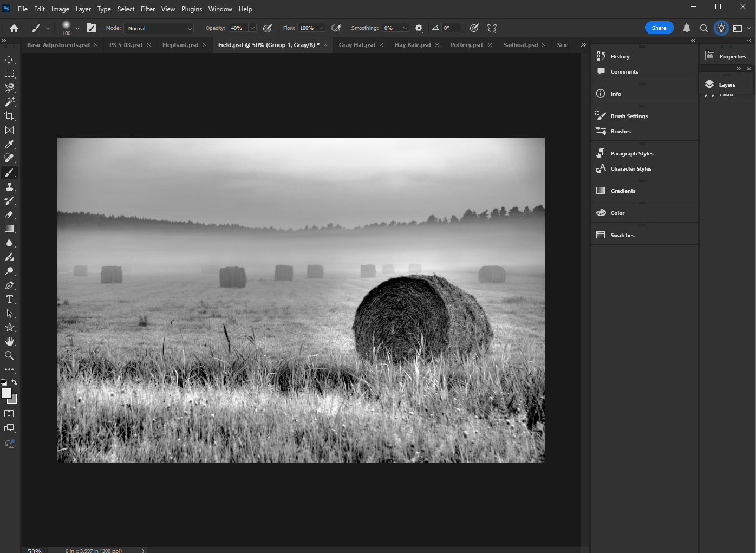
Task: Click the Share button
Action: 659,28
